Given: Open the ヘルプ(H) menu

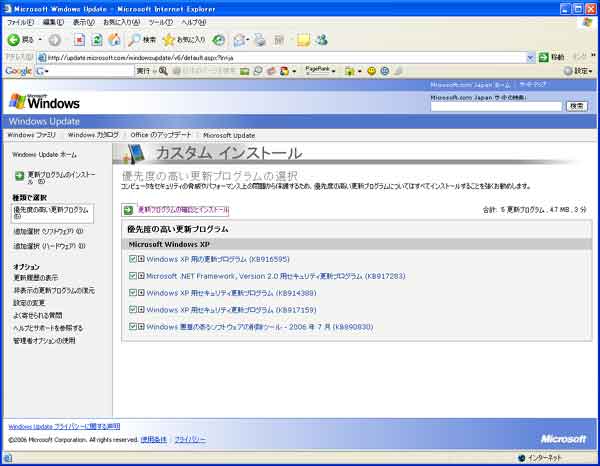Looking at the screenshot, I should (x=194, y=23).
